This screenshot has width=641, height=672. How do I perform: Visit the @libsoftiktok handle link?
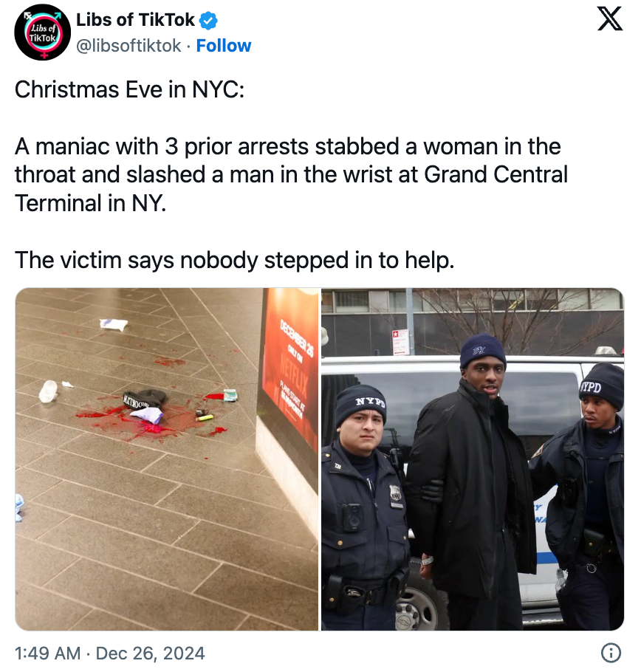128,46
